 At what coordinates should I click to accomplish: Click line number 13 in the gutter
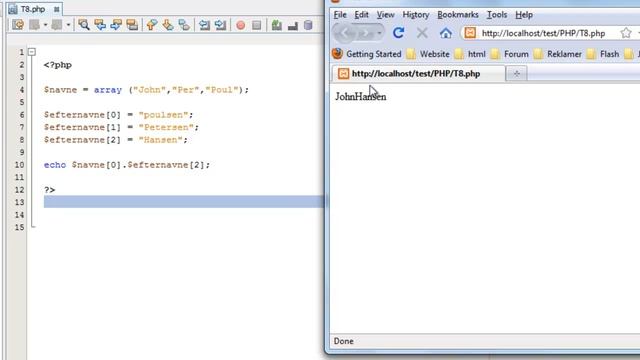(x=19, y=202)
